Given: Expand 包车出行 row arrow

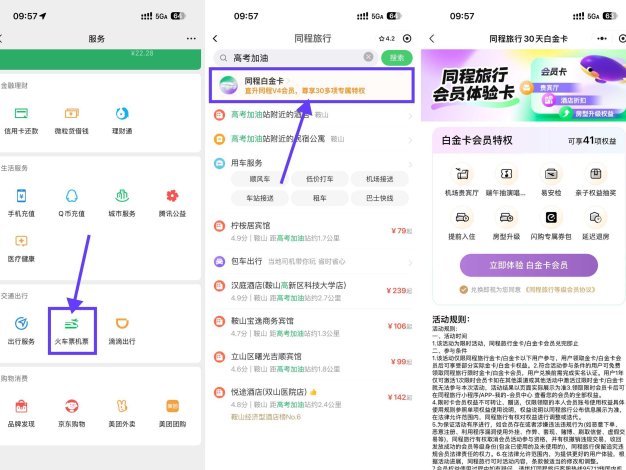Looking at the screenshot, I should tap(410, 262).
